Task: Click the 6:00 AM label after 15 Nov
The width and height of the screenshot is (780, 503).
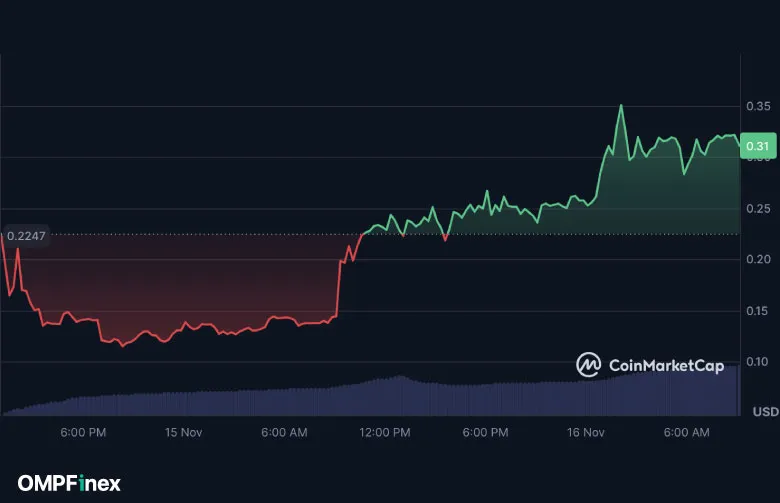Action: (x=284, y=432)
